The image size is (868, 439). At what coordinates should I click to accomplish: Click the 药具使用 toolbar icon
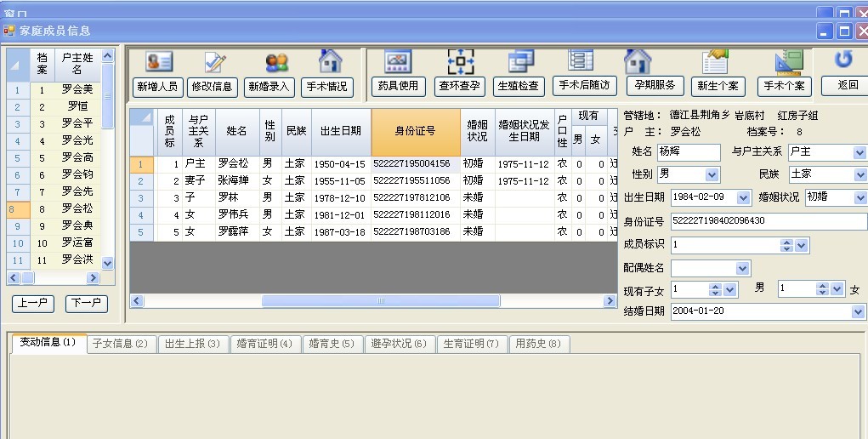click(398, 61)
